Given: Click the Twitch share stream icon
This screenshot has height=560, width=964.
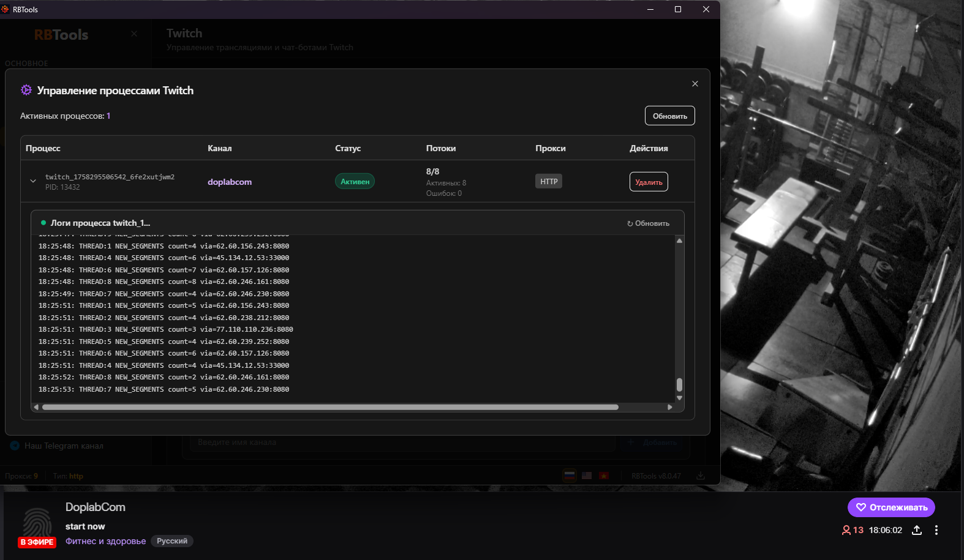Looking at the screenshot, I should coord(916,530).
